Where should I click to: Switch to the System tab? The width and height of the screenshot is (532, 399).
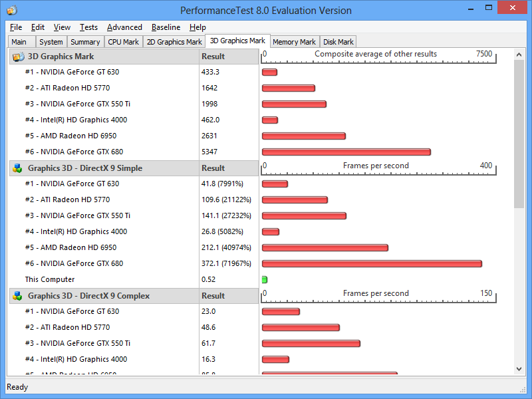pos(51,42)
